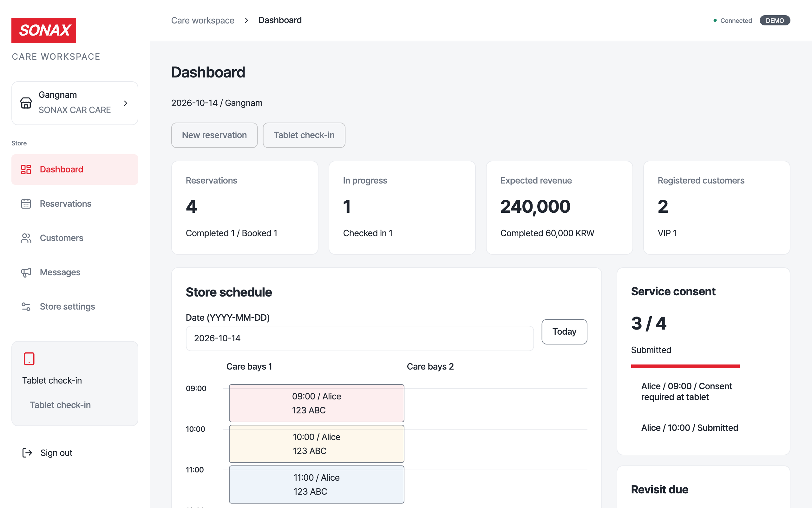Click the 'Care bays 2' column header
This screenshot has width=812, height=508.
[430, 366]
